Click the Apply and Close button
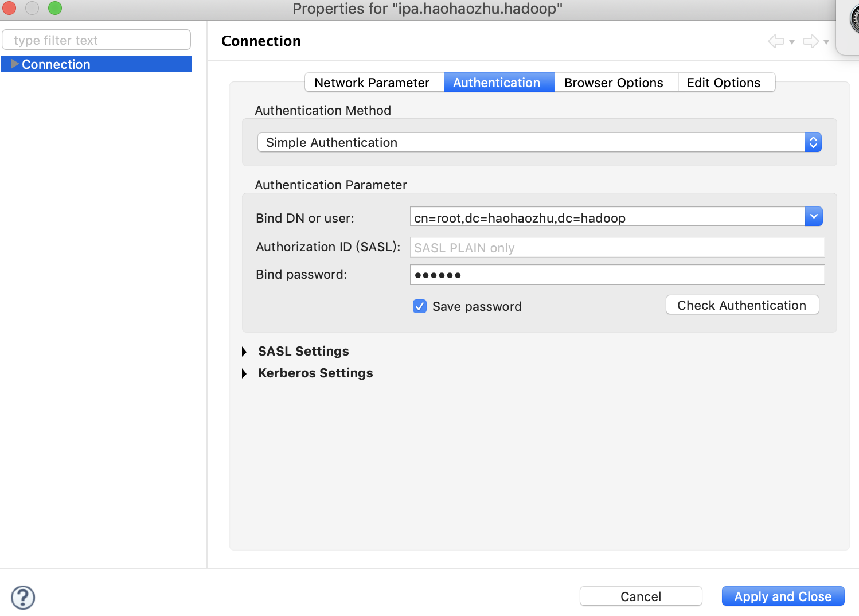Viewport: 859px width, 616px height. (783, 596)
